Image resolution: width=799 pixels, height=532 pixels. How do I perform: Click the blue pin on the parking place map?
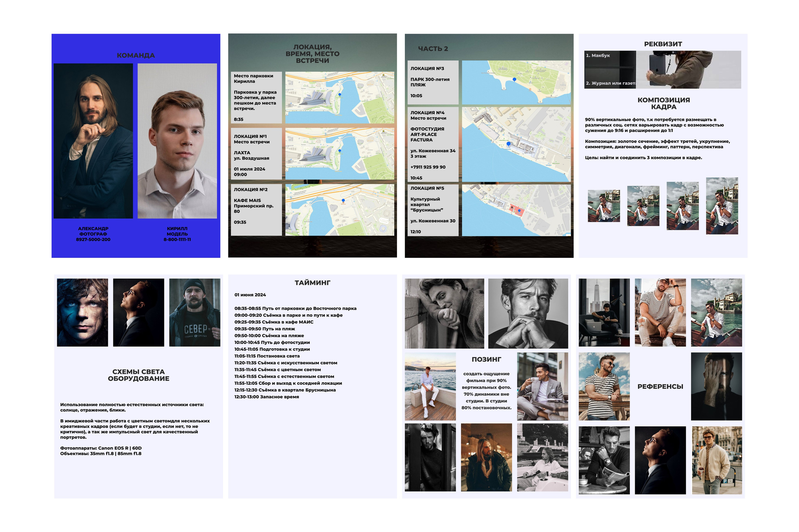(x=339, y=94)
